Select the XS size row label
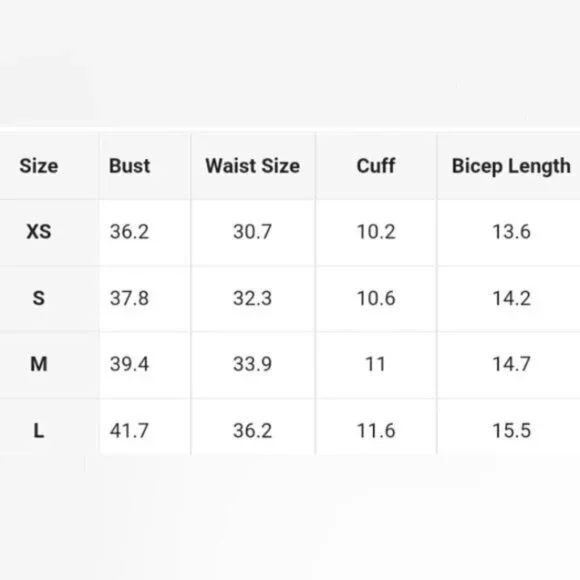Viewport: 580px width, 580px height. coord(39,232)
